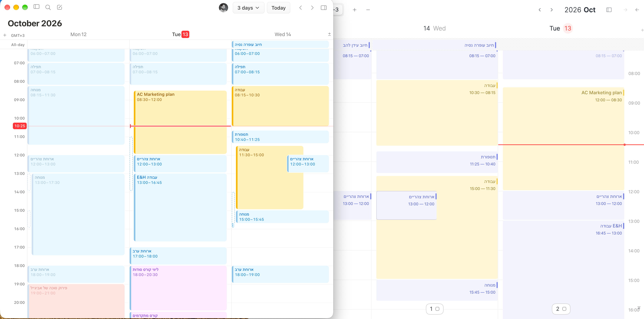Click the 10:25 current time marker
The height and width of the screenshot is (319, 644).
pos(20,126)
